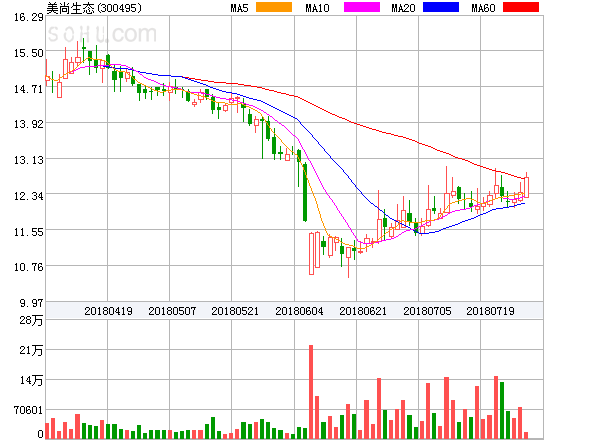This screenshot has height=440, width=600.
Task: Click the 12.34 price axis label
Action: [x=29, y=196]
